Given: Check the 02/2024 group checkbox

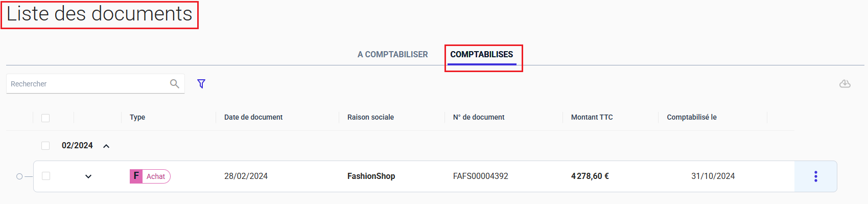Looking at the screenshot, I should [x=45, y=146].
